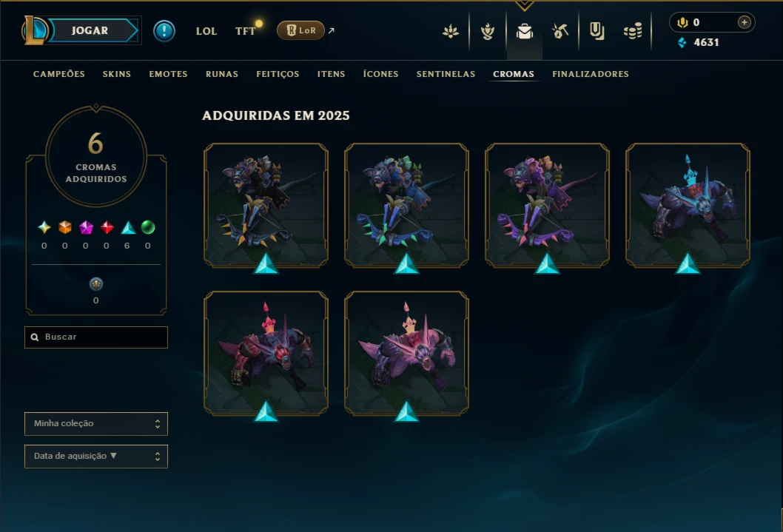The image size is (783, 532).
Task: Filter by green orb chroma gem
Action: 148,228
